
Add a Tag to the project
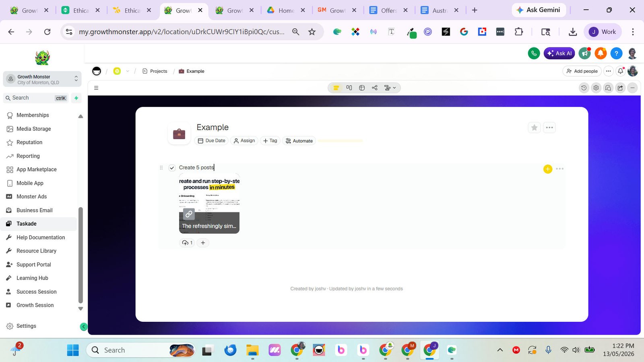tap(270, 141)
